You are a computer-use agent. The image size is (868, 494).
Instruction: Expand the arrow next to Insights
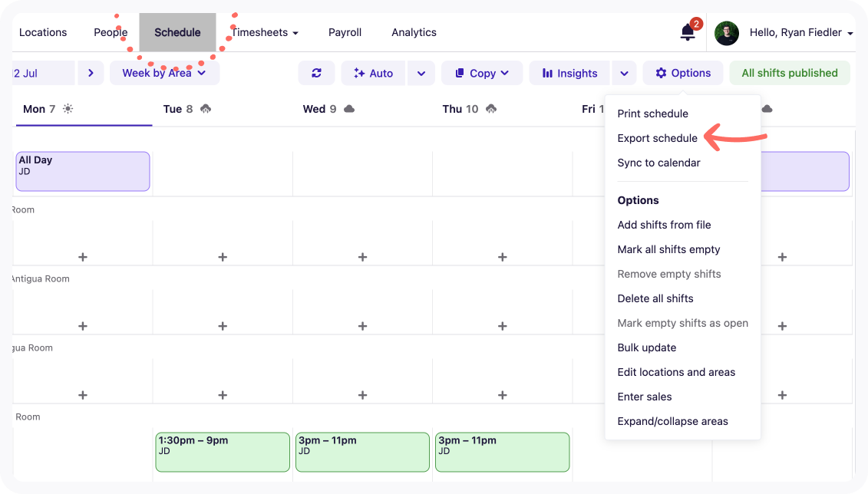point(624,73)
